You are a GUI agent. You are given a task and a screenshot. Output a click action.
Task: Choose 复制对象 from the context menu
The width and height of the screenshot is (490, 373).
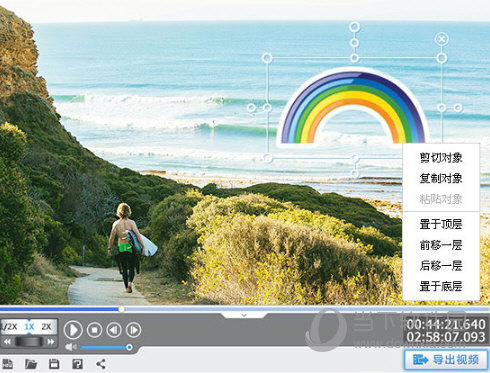click(441, 178)
